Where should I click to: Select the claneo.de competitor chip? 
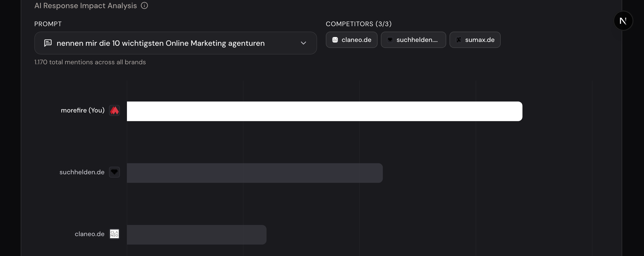[x=352, y=40]
